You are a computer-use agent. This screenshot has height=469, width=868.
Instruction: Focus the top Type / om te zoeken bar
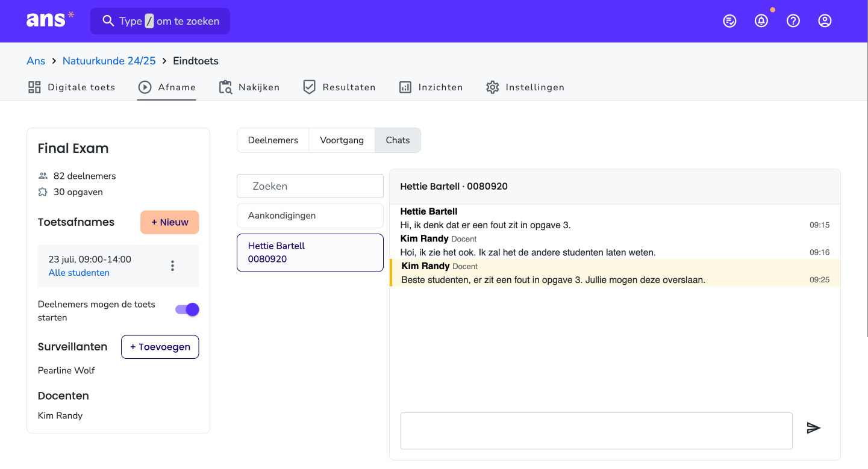click(160, 21)
